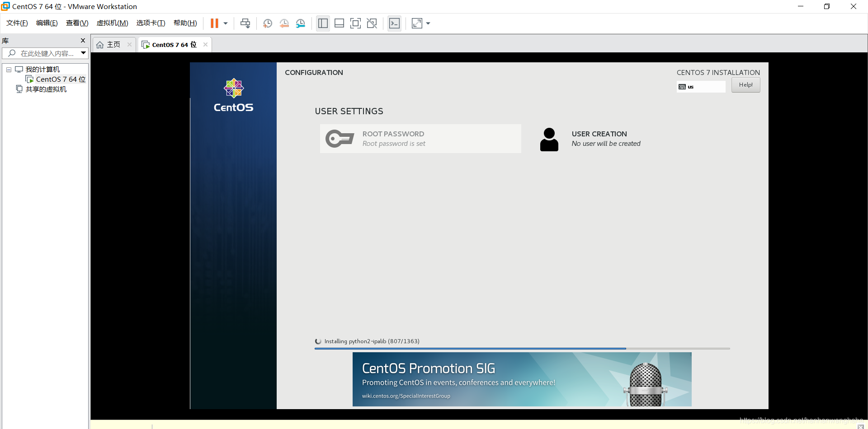This screenshot has height=429, width=868.
Task: Open the console view icon
Action: coord(394,23)
